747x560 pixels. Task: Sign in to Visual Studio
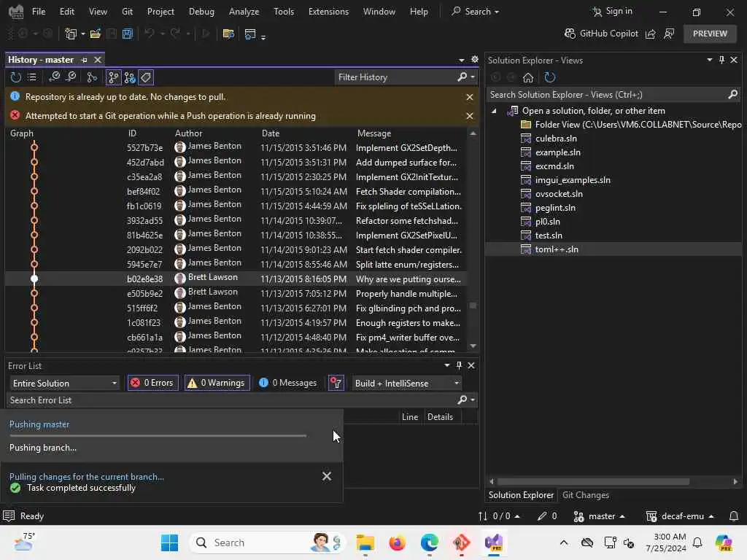pos(612,11)
